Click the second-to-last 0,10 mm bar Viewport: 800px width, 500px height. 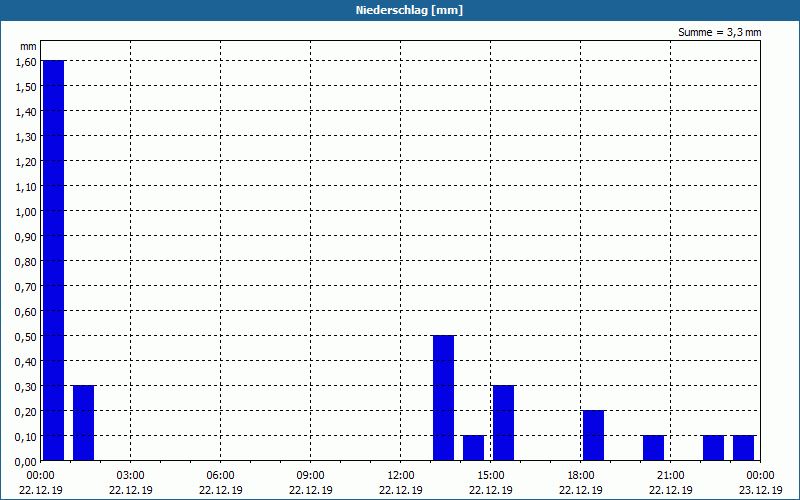(x=713, y=448)
